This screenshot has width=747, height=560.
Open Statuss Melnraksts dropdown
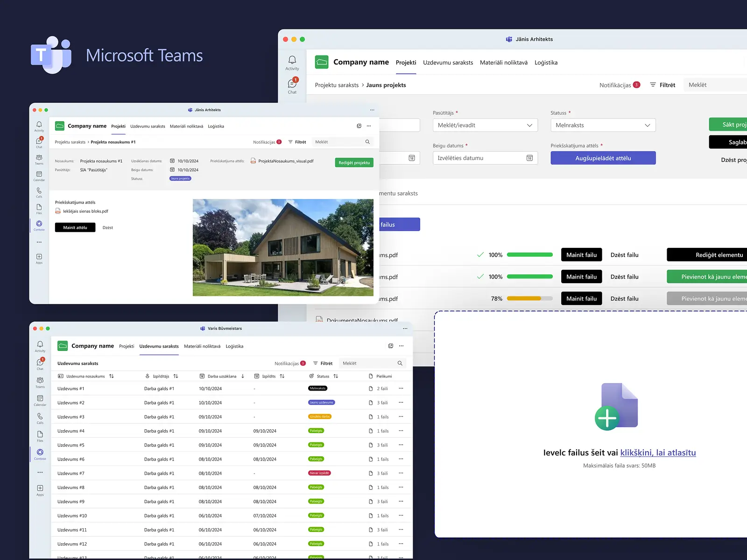[x=603, y=125]
